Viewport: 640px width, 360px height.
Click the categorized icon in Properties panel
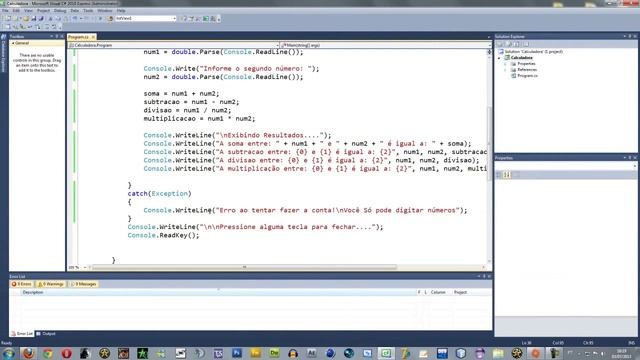(499, 175)
